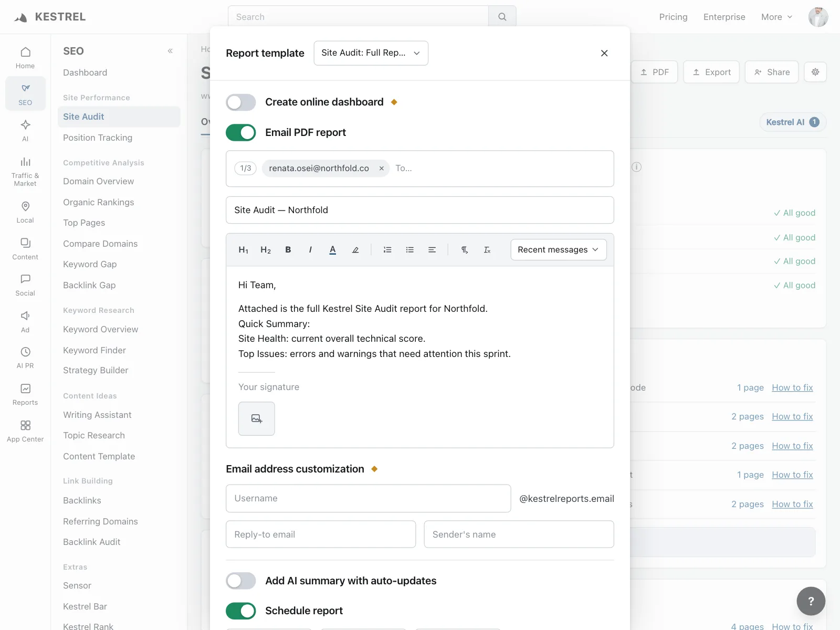Toggle bold text formatting
840x630 pixels.
click(x=288, y=250)
